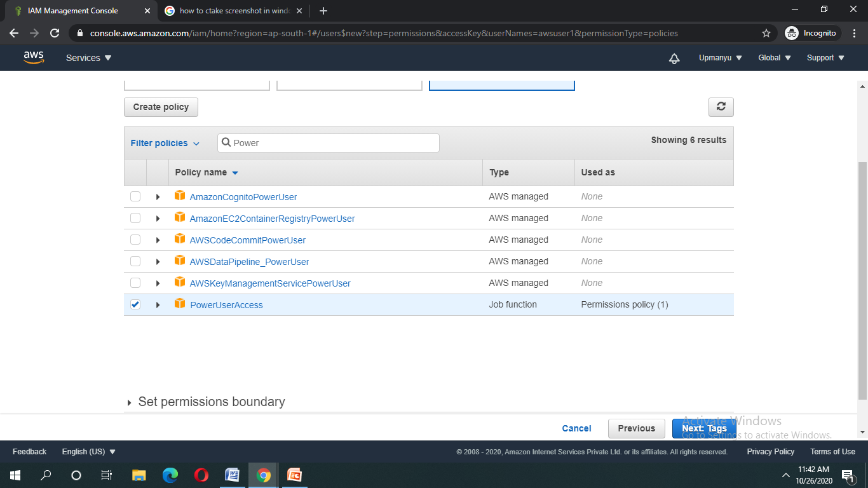Open the Global region menu
Image resolution: width=868 pixels, height=488 pixels.
775,58
